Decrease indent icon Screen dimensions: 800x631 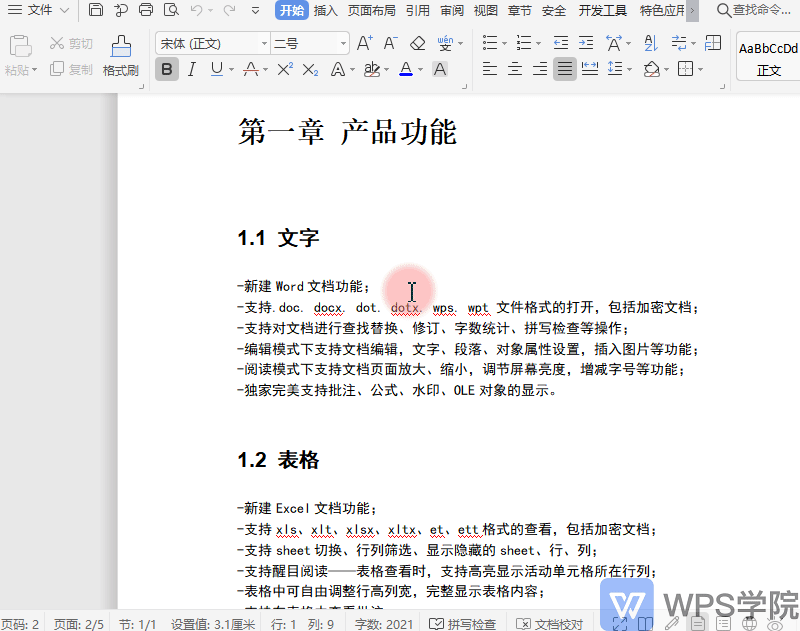561,43
